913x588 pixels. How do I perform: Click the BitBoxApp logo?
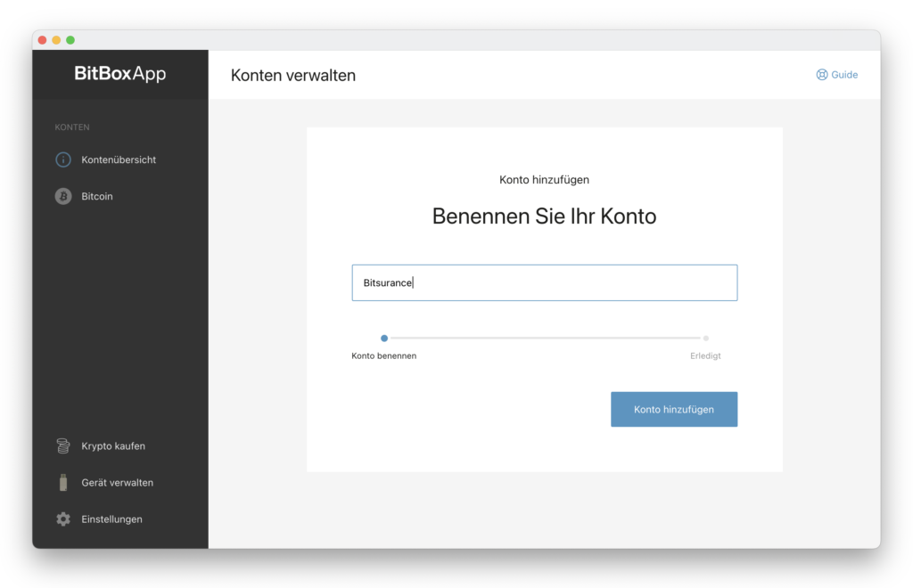(x=120, y=74)
